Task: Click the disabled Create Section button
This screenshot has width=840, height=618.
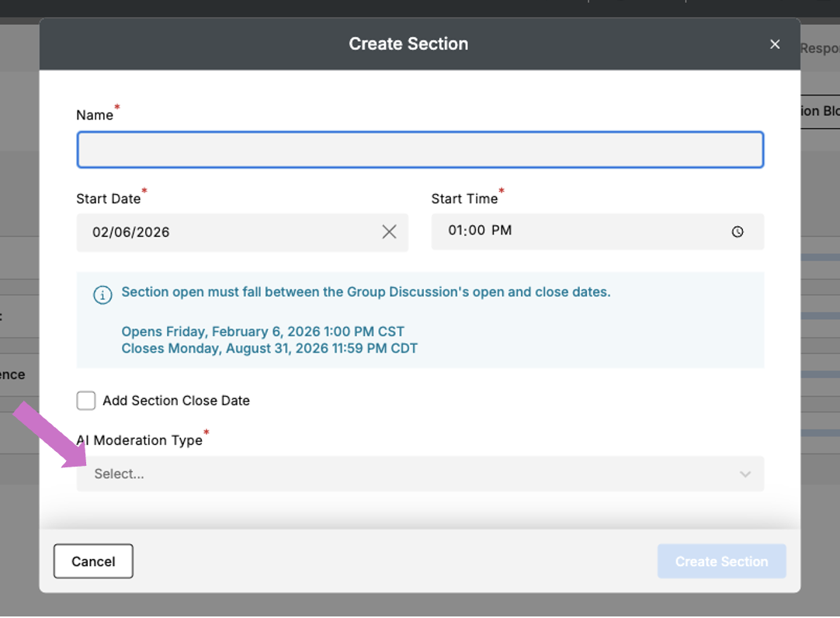Action: [x=720, y=561]
